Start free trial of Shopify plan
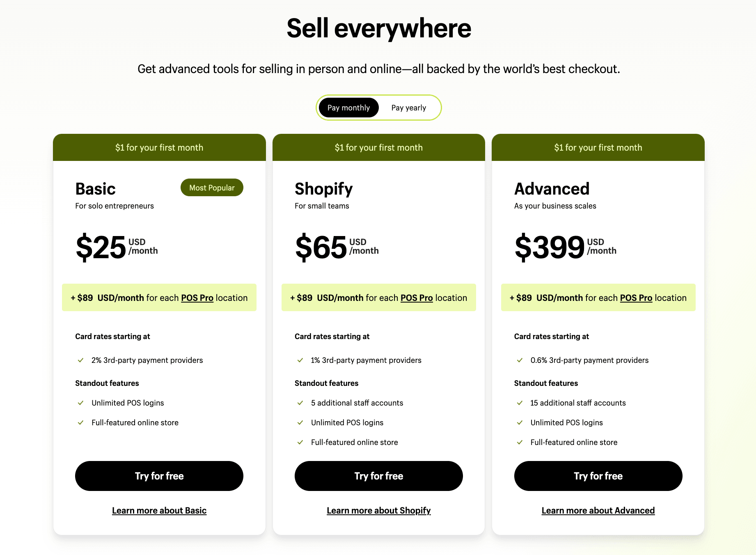This screenshot has height=555, width=756. click(378, 476)
